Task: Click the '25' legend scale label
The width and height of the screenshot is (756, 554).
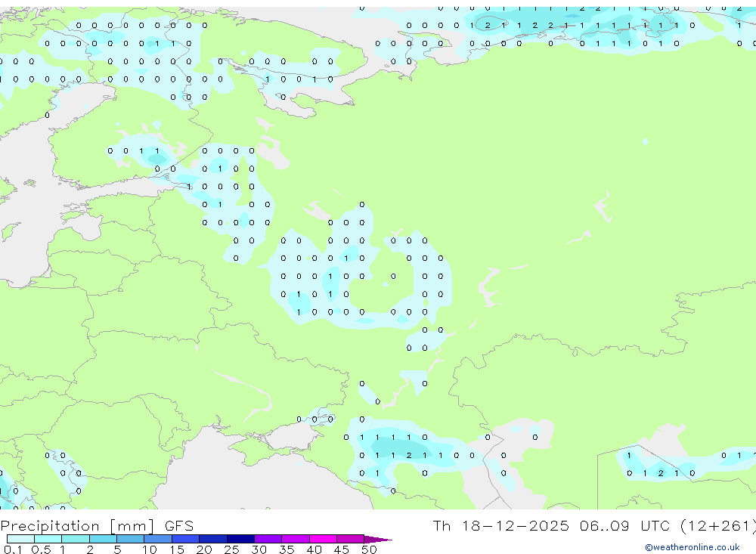Action: tap(231, 549)
